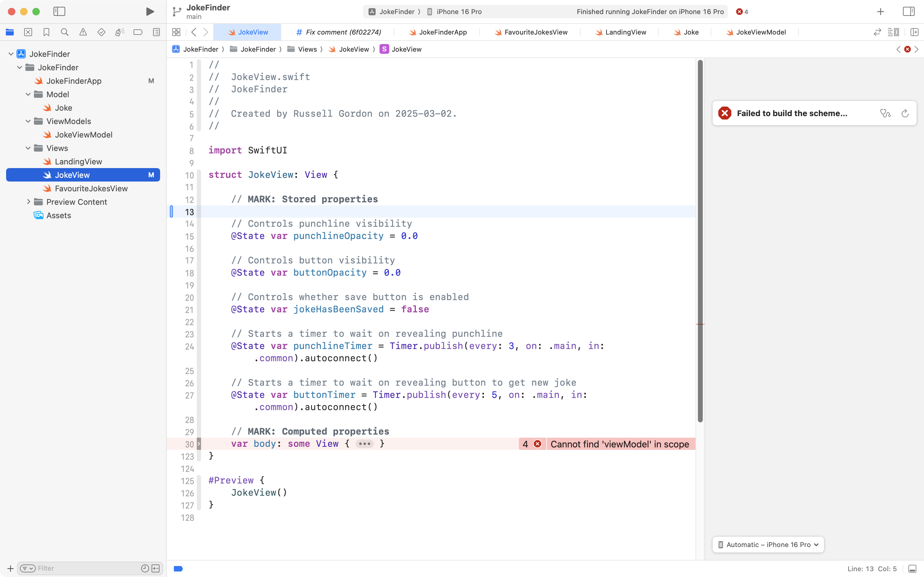
Task: Open the source control navigator icon
Action: (28, 32)
